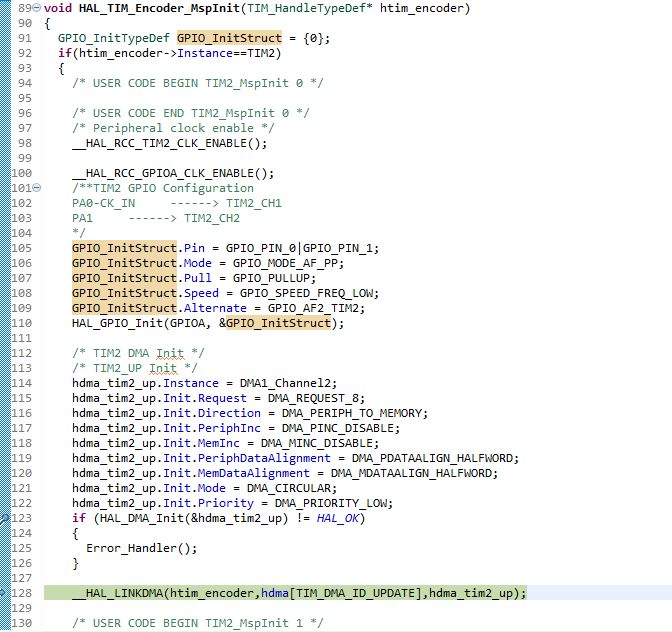Click line number 95 in the gutter

point(25,98)
